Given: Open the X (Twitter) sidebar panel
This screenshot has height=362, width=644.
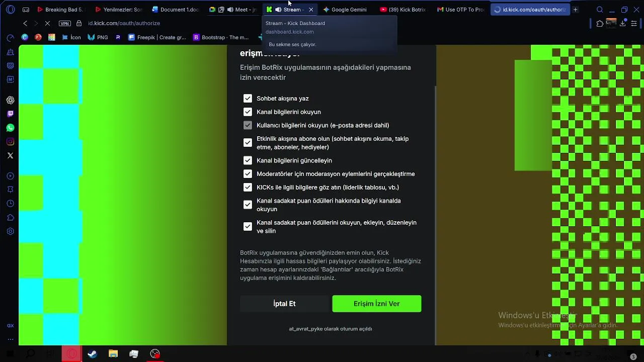Looking at the screenshot, I should [10, 155].
